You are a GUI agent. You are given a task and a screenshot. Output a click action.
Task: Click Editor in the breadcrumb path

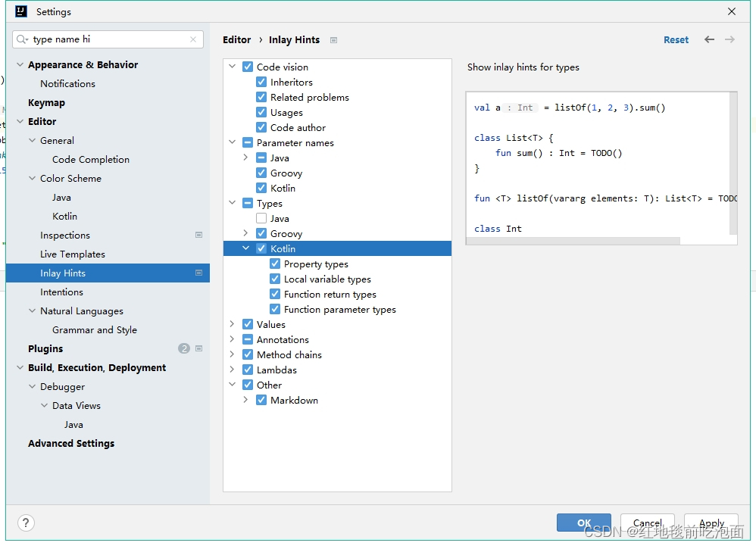[x=236, y=39]
